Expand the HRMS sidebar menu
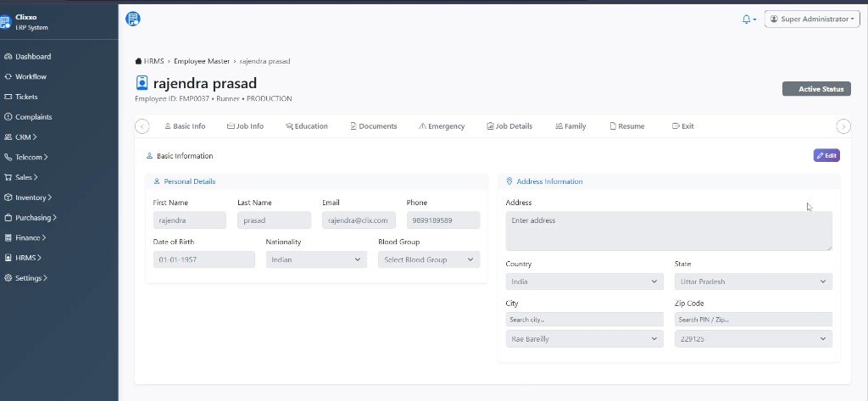 point(39,258)
